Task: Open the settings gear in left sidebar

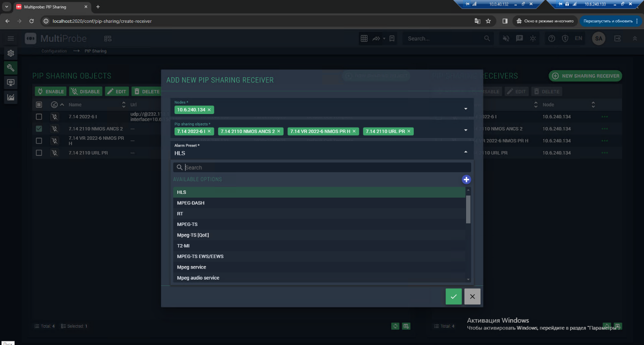Action: 11,53
